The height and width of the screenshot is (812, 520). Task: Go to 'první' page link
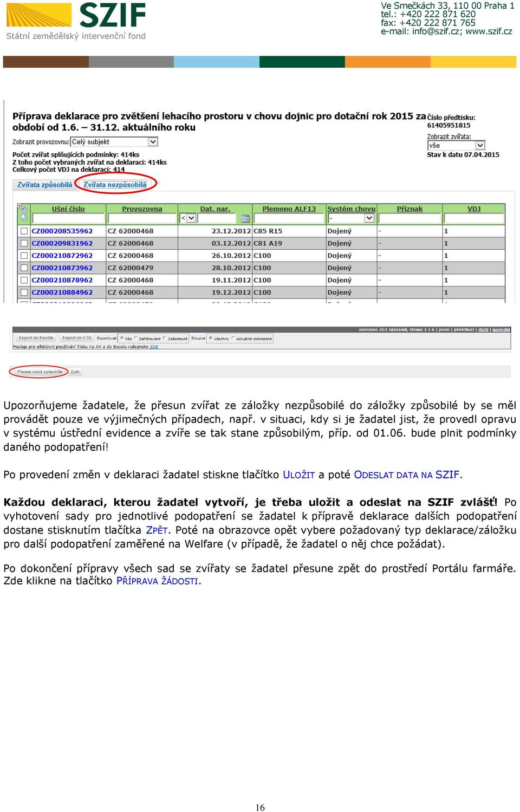[x=444, y=329]
